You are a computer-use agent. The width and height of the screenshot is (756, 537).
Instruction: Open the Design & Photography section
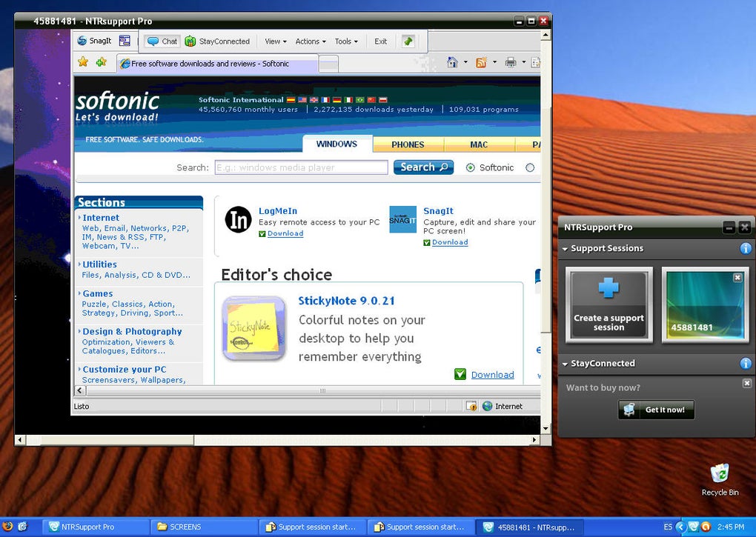tap(132, 332)
